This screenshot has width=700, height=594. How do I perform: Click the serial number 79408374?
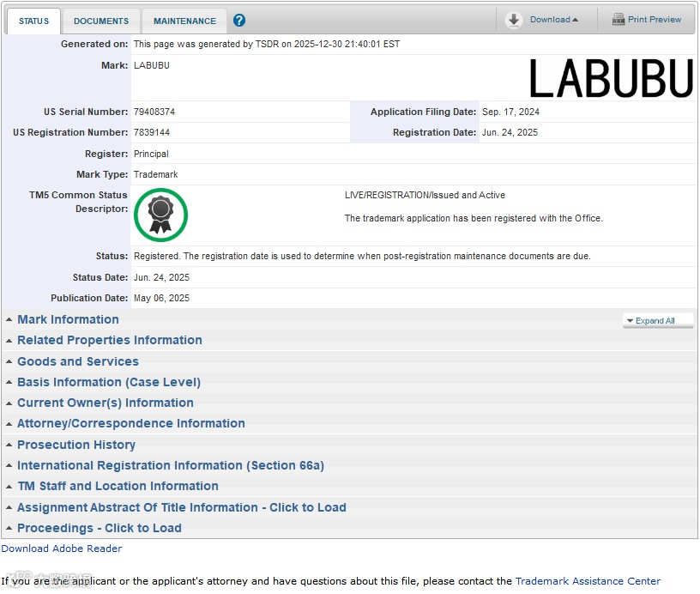pos(154,112)
